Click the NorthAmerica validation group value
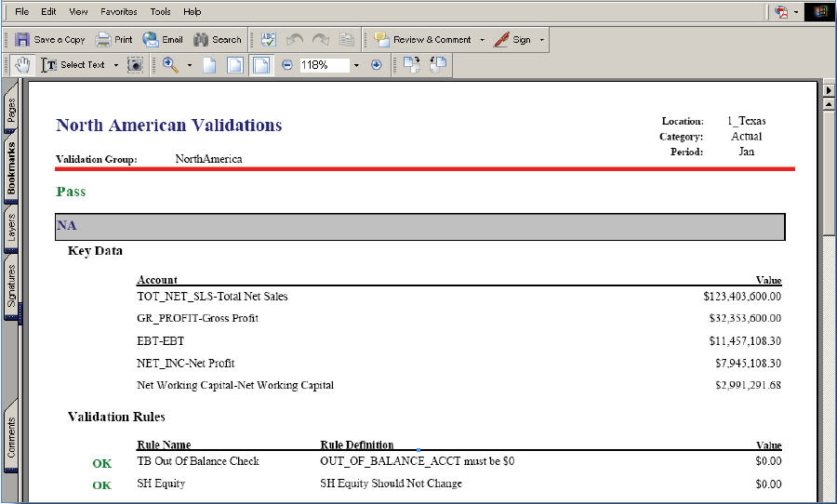 click(x=208, y=159)
